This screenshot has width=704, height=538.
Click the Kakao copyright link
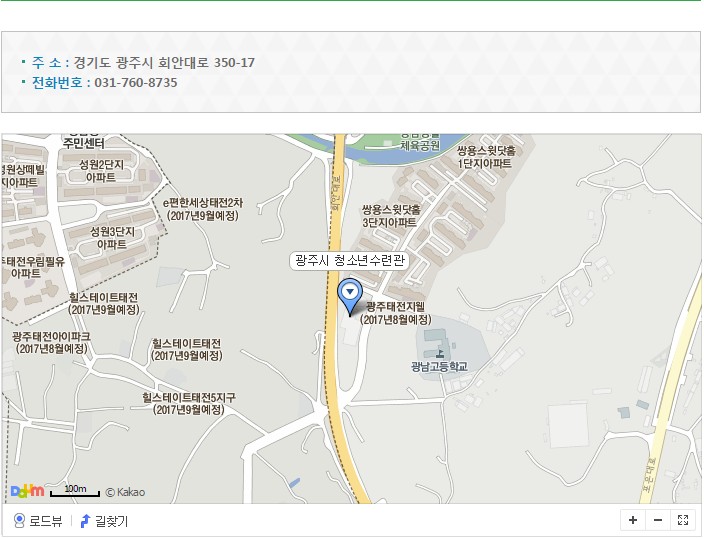point(125,492)
